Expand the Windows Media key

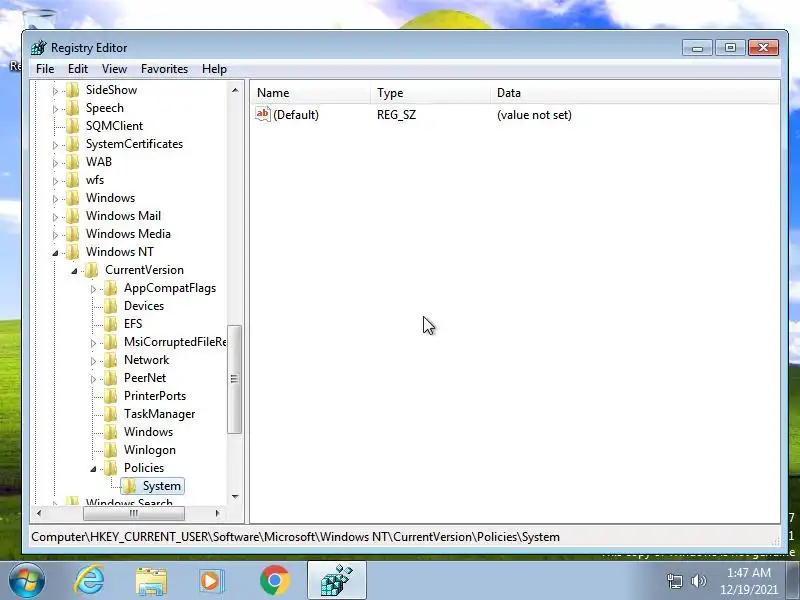click(55, 235)
